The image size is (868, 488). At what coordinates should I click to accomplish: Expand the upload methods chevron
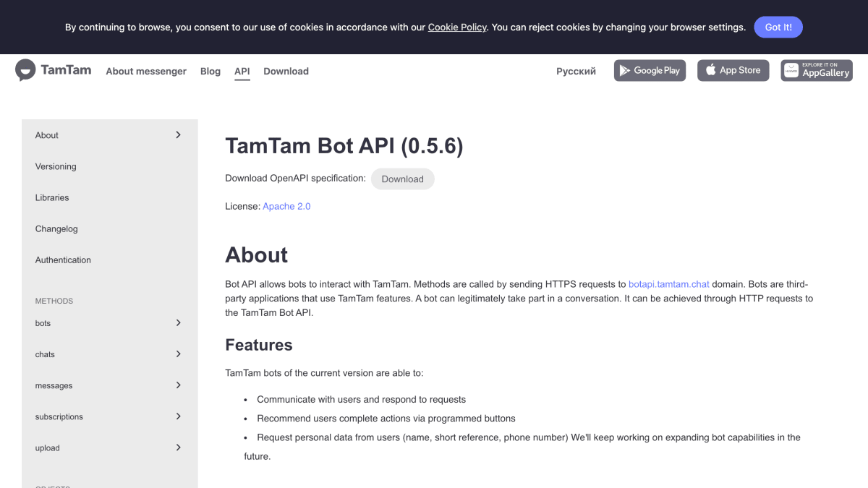click(178, 448)
